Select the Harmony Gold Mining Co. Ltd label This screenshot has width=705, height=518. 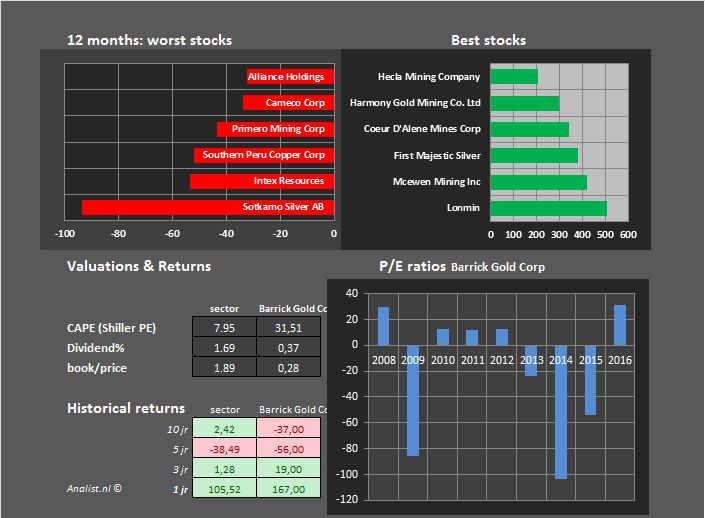point(415,103)
